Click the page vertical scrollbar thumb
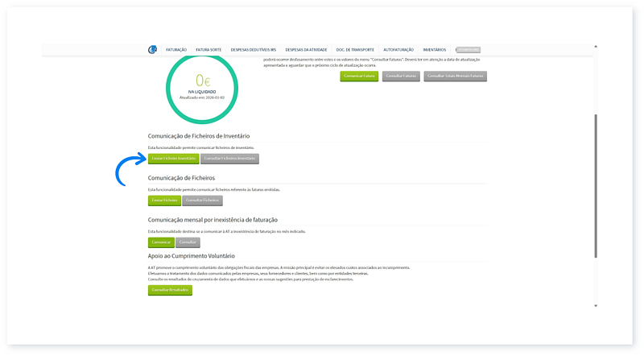 pos(596,186)
